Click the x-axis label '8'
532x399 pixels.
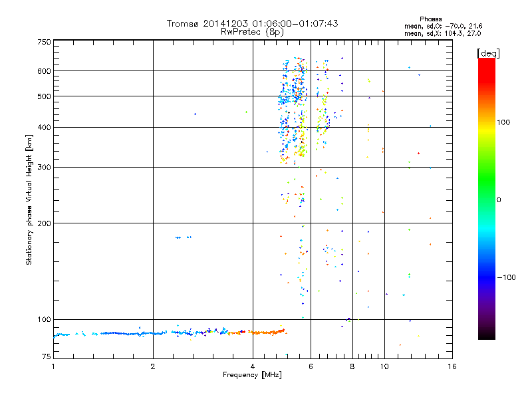tap(352, 366)
